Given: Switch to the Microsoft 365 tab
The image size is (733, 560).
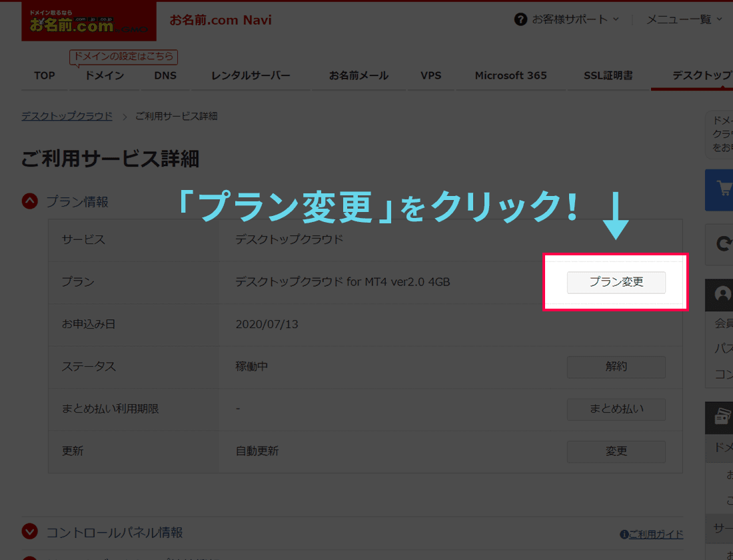Looking at the screenshot, I should point(511,75).
